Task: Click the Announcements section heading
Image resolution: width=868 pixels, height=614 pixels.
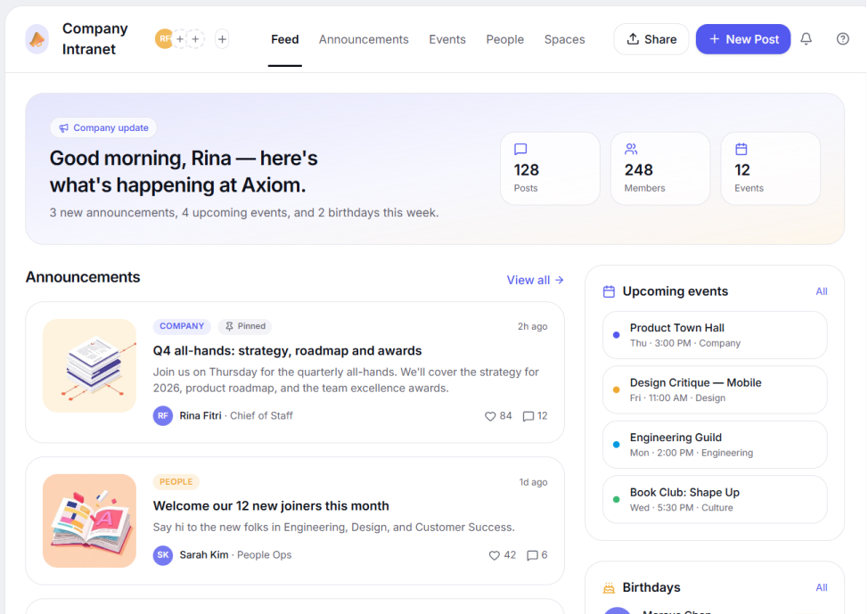Action: [x=83, y=277]
